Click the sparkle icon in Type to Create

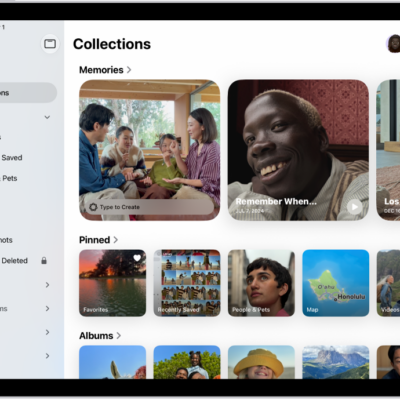point(93,207)
